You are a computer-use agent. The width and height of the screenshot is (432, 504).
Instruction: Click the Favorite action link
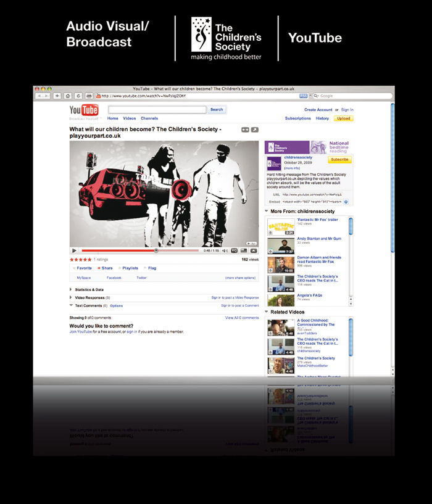click(84, 268)
